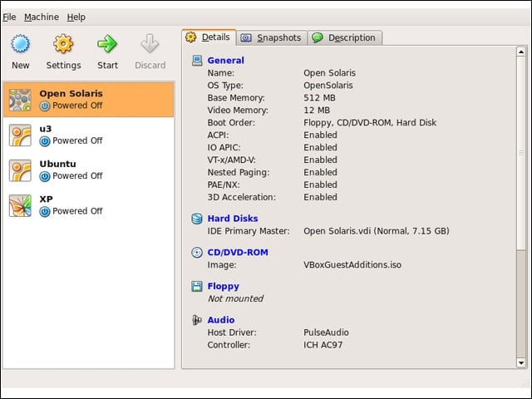Click the '3D Acceleration:' label
This screenshot has width=532, height=399.
(242, 197)
